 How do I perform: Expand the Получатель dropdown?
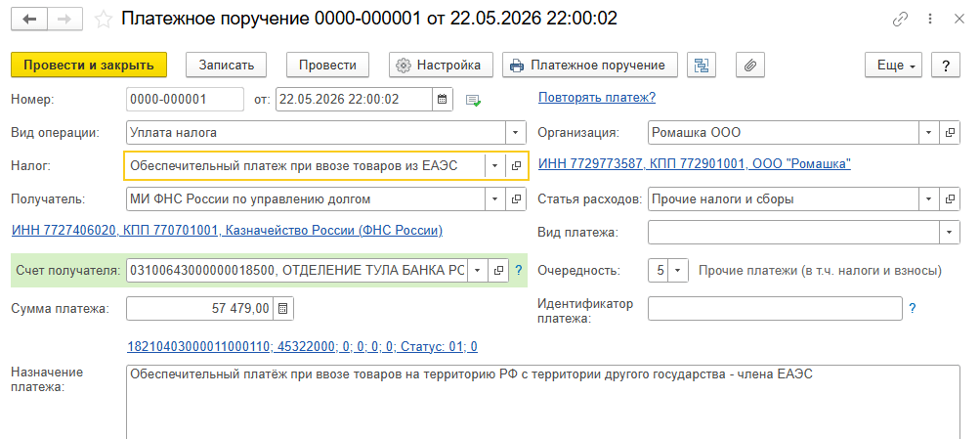(495, 199)
